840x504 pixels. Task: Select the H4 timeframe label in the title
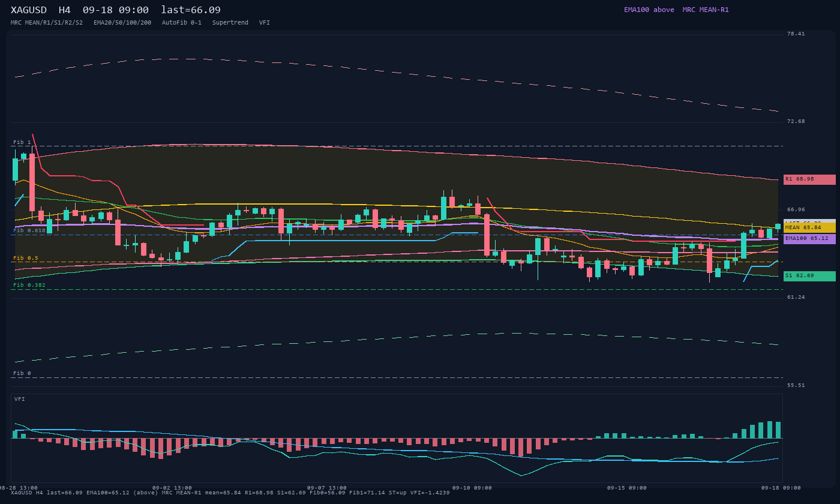click(65, 10)
